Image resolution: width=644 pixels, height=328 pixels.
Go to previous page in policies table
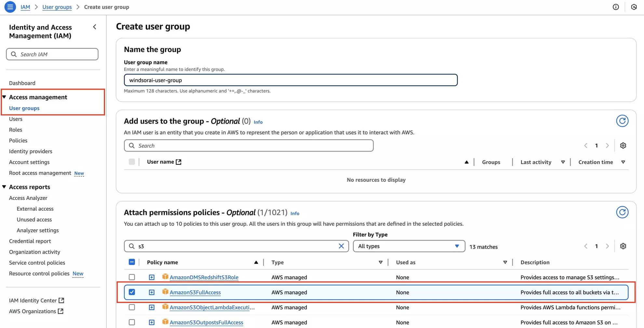tap(586, 246)
